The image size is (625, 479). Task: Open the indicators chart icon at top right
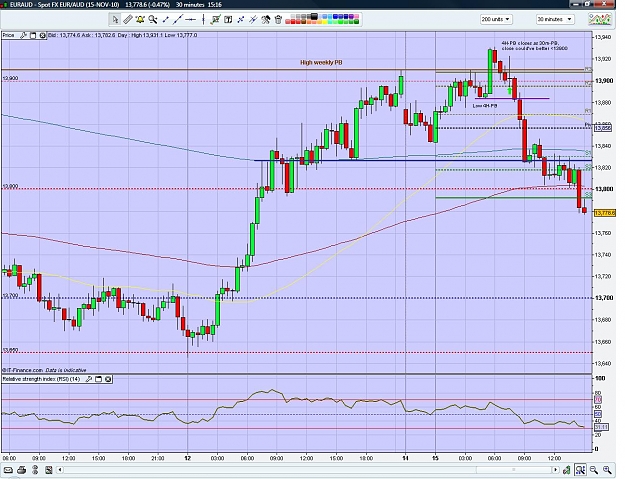tap(600, 19)
